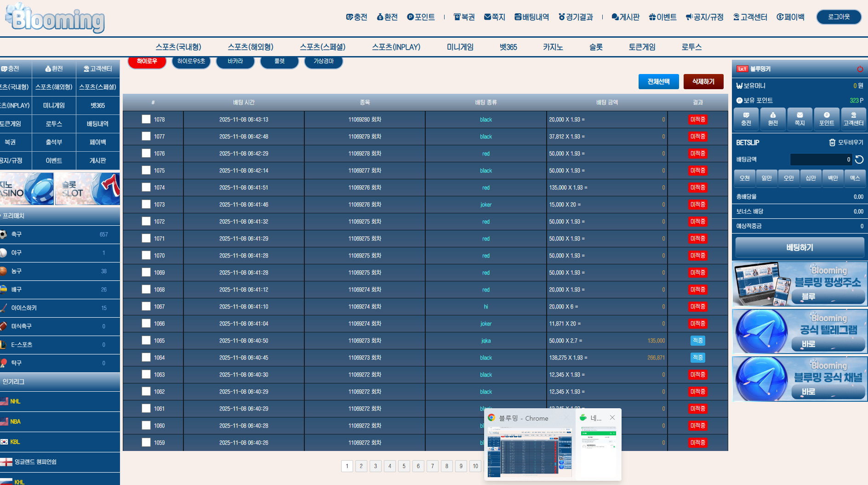The width and height of the screenshot is (868, 485).
Task: Click the 환전 icon button in user panel
Action: click(x=773, y=119)
